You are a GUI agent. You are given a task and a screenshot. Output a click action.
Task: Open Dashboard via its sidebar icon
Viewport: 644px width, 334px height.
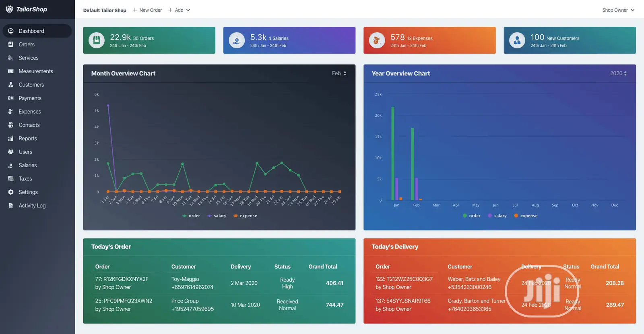pyautogui.click(x=11, y=31)
